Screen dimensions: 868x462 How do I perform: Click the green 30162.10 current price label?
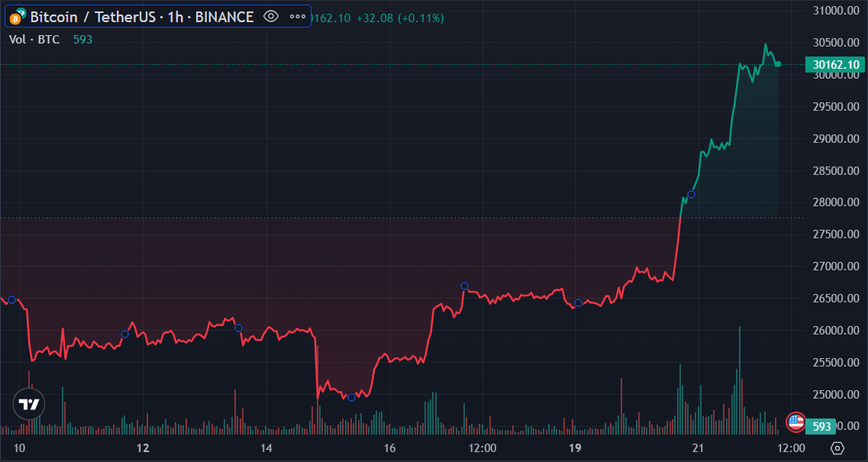point(835,65)
